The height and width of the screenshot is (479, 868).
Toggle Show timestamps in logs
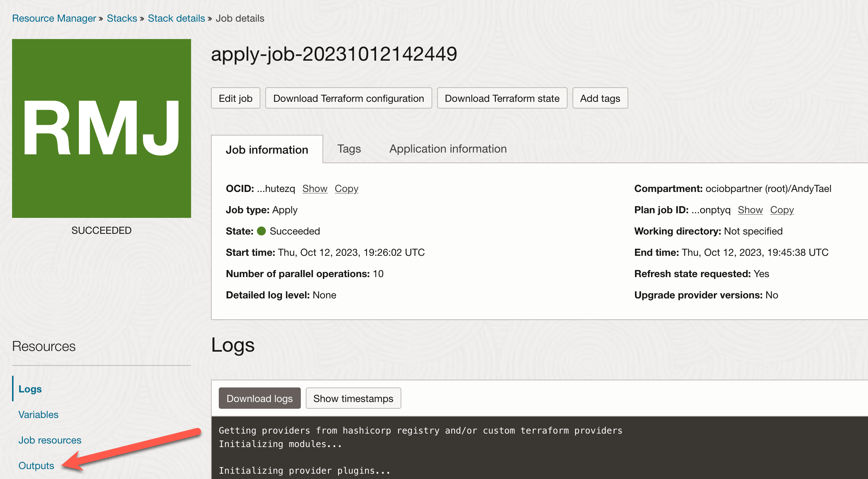click(353, 398)
